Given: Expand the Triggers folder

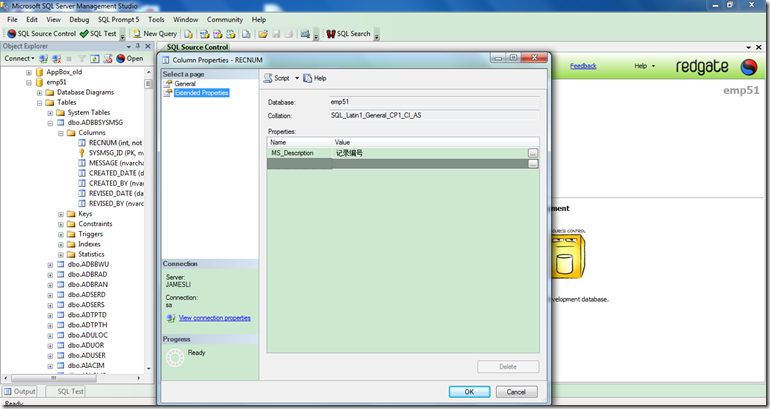Looking at the screenshot, I should (x=61, y=235).
